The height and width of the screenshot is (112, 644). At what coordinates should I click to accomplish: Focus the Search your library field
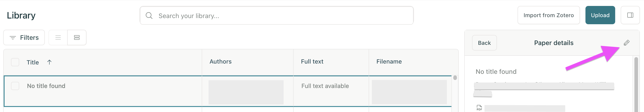(x=276, y=16)
